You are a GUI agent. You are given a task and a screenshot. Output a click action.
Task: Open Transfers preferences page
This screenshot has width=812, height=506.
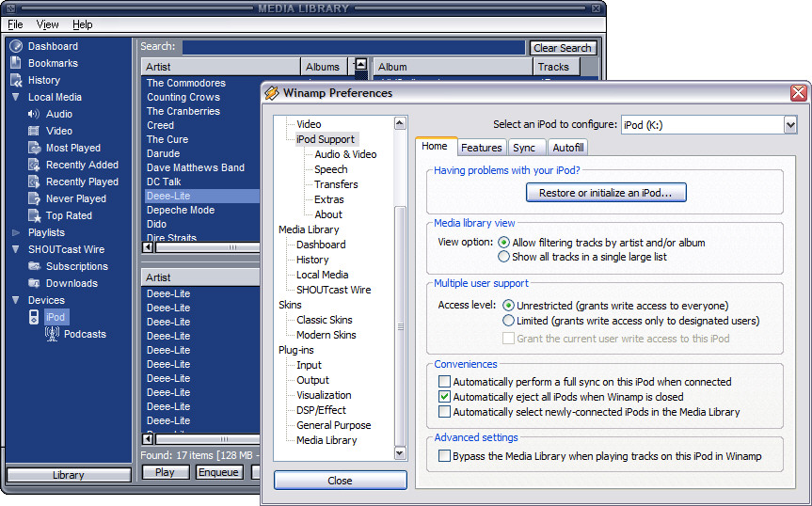[336, 184]
